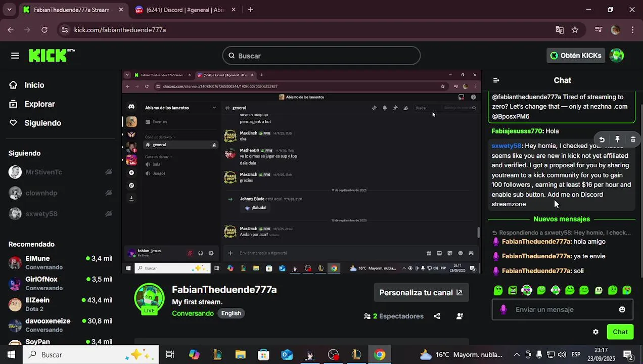Show hidden system tray icons

517,355
